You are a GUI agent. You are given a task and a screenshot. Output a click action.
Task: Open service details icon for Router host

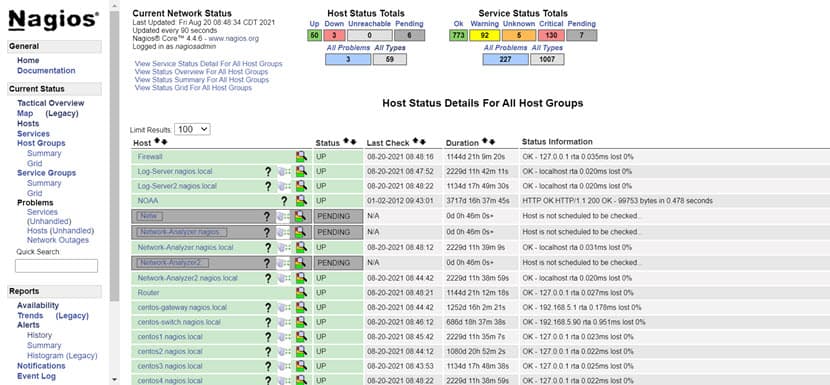[301, 292]
